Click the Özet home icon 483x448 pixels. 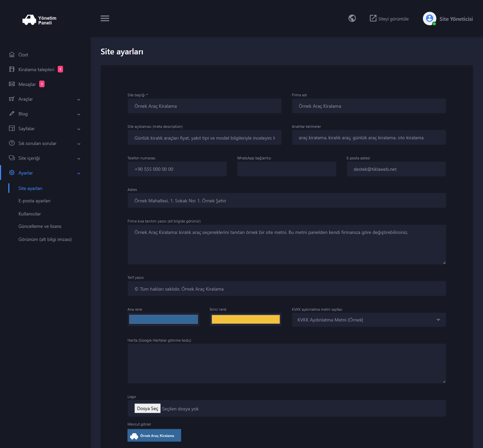[x=12, y=54]
